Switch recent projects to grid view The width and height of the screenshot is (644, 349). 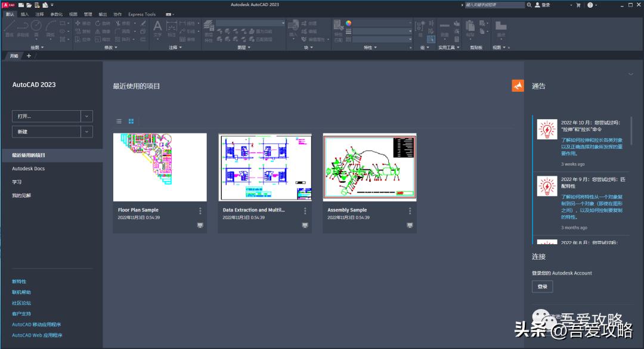click(131, 121)
